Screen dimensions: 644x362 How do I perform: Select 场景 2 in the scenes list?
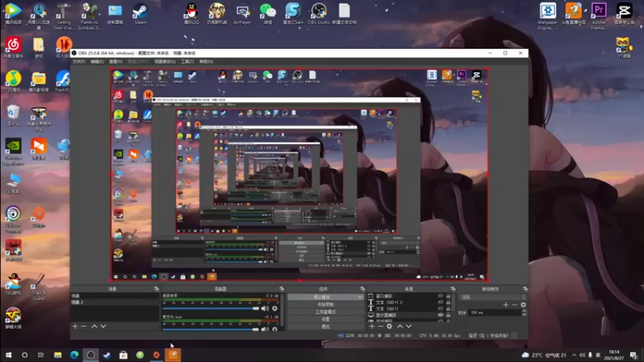coord(114,302)
